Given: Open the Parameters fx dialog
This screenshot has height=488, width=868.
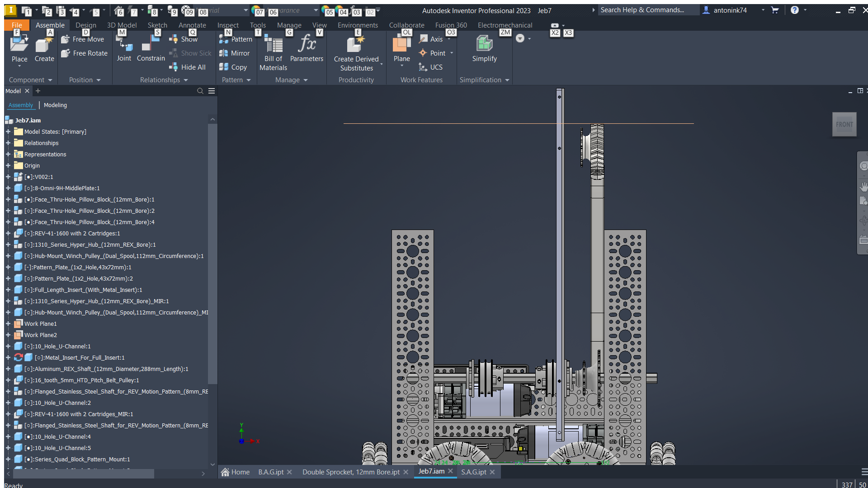Looking at the screenshot, I should click(x=307, y=47).
